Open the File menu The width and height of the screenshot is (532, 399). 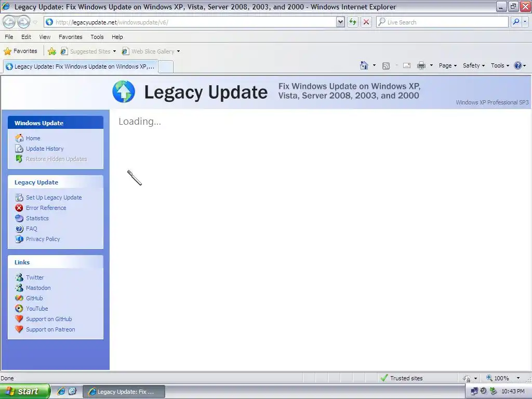9,37
